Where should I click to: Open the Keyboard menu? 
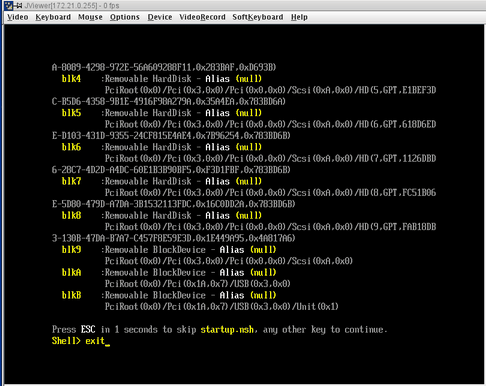pos(53,17)
